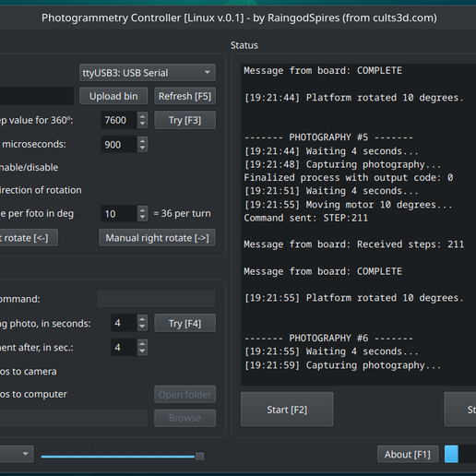Click the 'Status' panel heading
Viewport: 476px width, 476px height.
click(244, 45)
